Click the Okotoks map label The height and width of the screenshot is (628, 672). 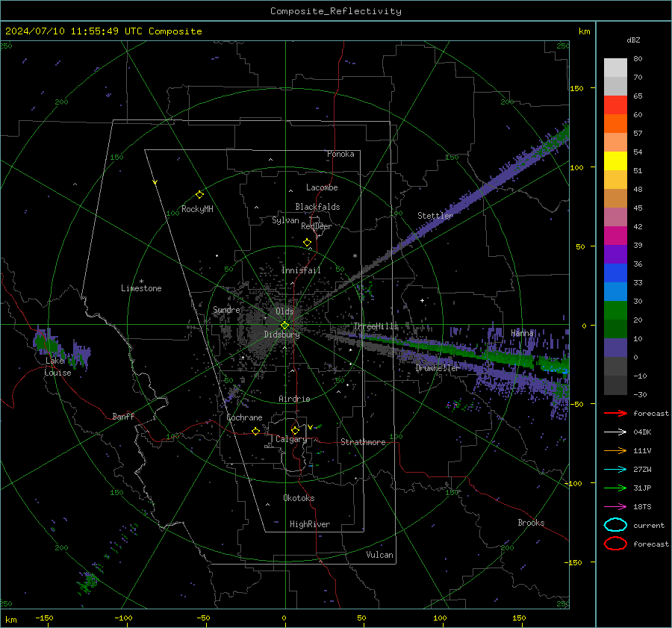[299, 498]
